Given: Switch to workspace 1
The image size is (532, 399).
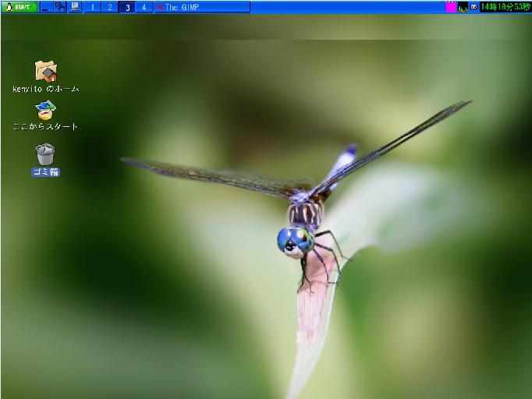Looking at the screenshot, I should [x=92, y=7].
